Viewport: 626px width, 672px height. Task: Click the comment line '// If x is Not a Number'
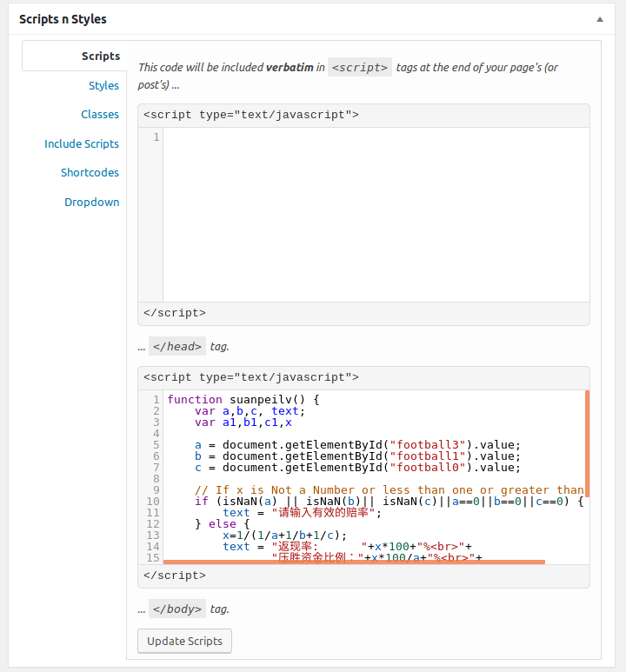[390, 489]
